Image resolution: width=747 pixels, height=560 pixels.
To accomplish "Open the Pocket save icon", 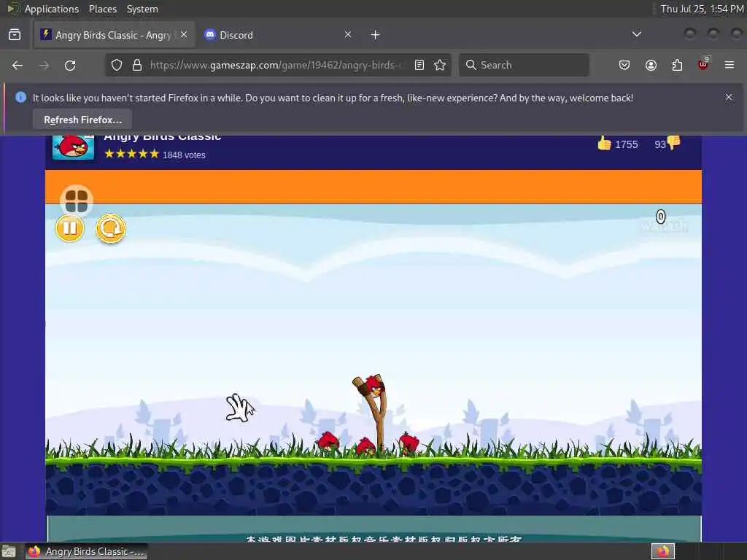I will coord(624,65).
